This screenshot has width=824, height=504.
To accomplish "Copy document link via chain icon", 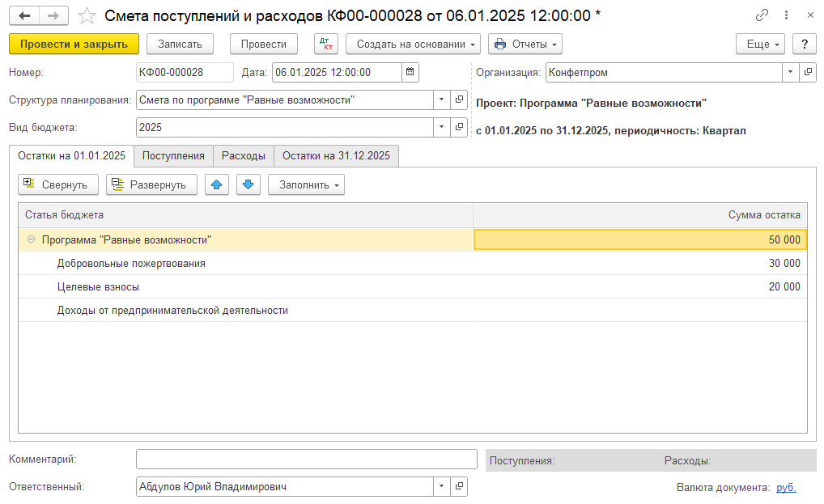I will point(762,15).
